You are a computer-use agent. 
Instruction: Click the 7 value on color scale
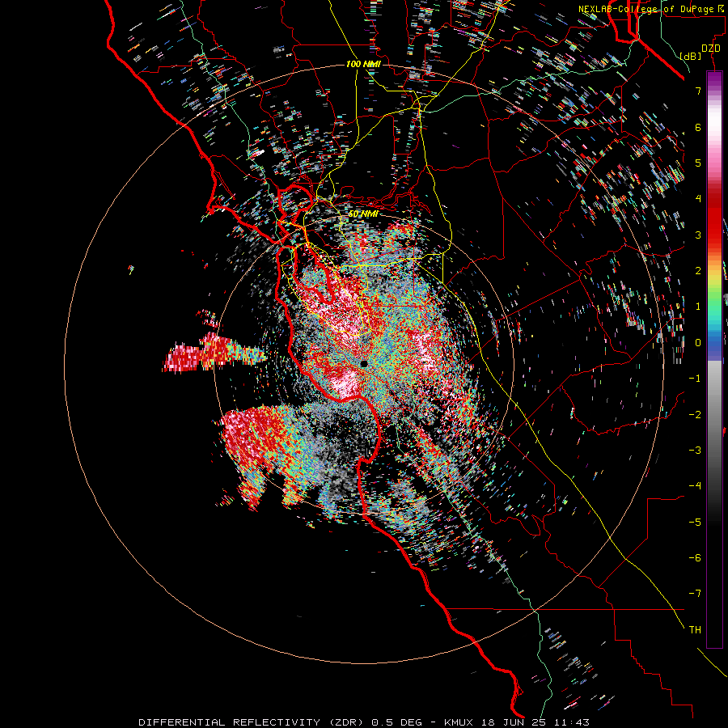point(698,91)
